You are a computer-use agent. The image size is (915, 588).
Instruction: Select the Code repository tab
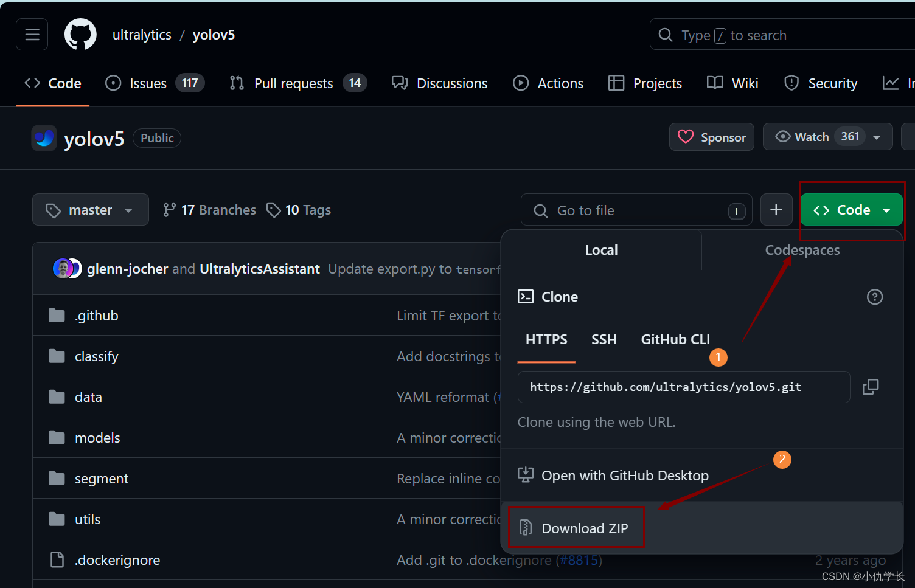pyautogui.click(x=53, y=83)
